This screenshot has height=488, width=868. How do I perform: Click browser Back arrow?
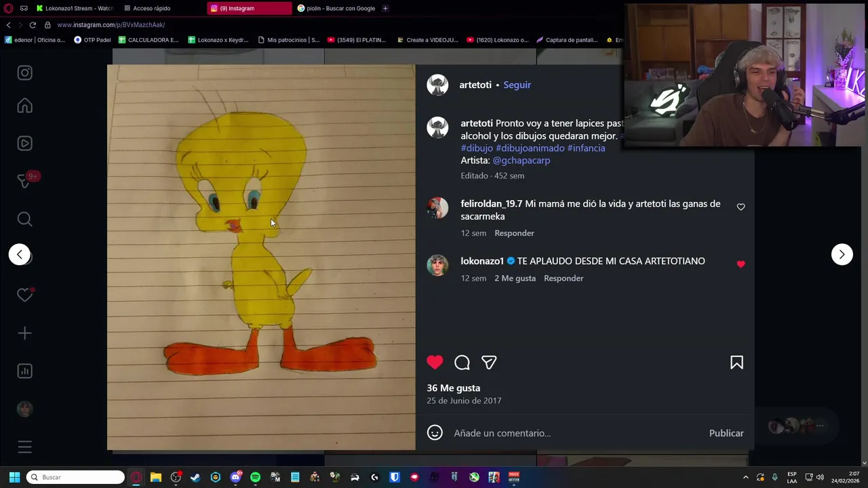[8, 25]
